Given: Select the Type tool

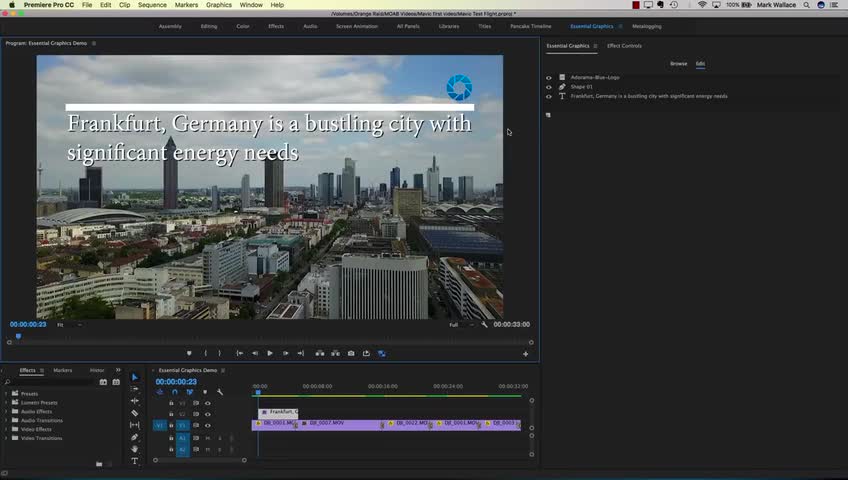Looking at the screenshot, I should (135, 461).
